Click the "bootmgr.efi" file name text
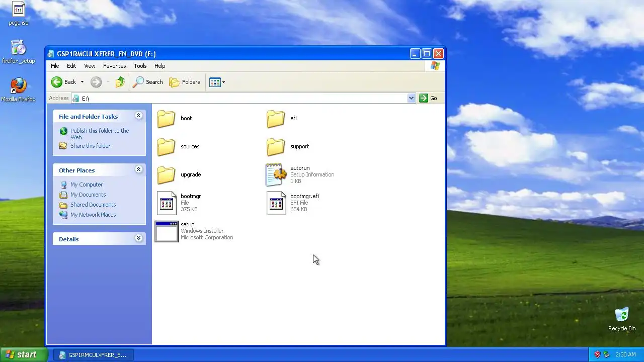The image size is (644, 362). (x=304, y=196)
